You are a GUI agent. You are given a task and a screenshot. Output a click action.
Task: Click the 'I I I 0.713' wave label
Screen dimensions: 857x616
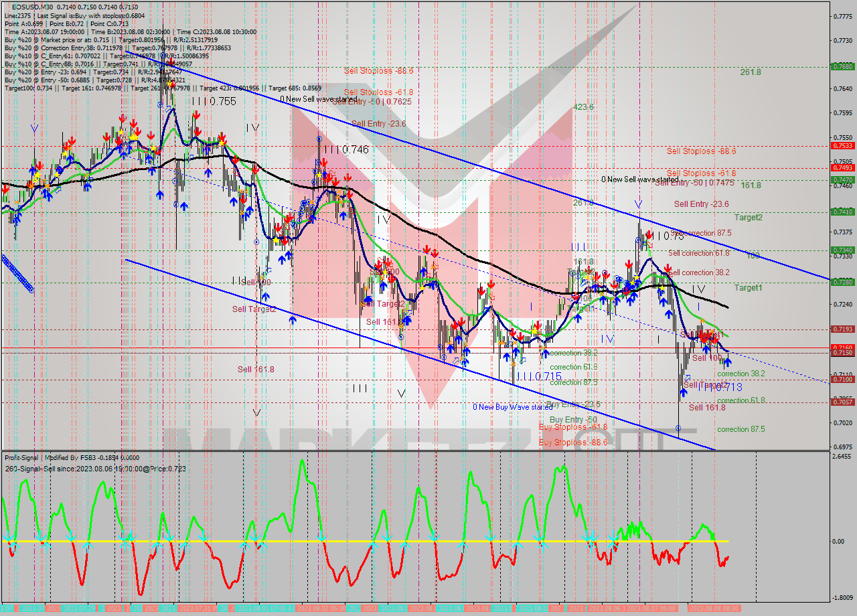pos(719,387)
